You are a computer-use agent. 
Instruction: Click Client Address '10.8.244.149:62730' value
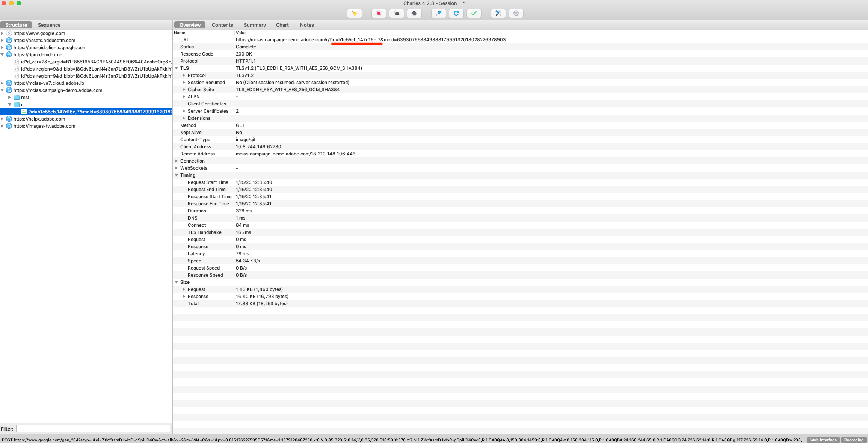tap(258, 146)
